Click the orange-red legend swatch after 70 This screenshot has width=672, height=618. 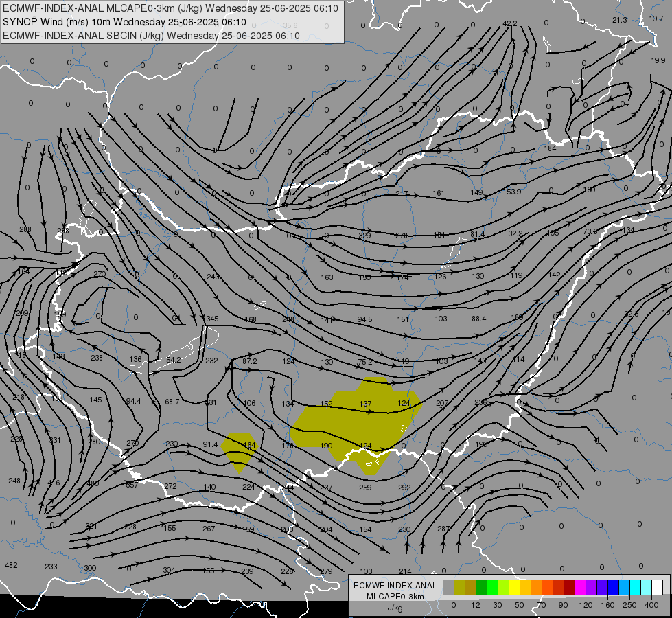[x=547, y=588]
